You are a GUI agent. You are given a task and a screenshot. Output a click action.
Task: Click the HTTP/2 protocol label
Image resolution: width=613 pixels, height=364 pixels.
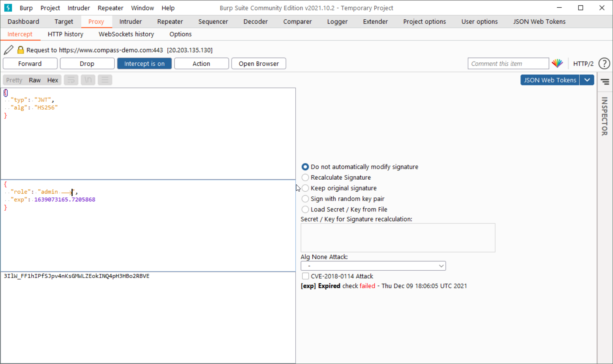pyautogui.click(x=583, y=64)
